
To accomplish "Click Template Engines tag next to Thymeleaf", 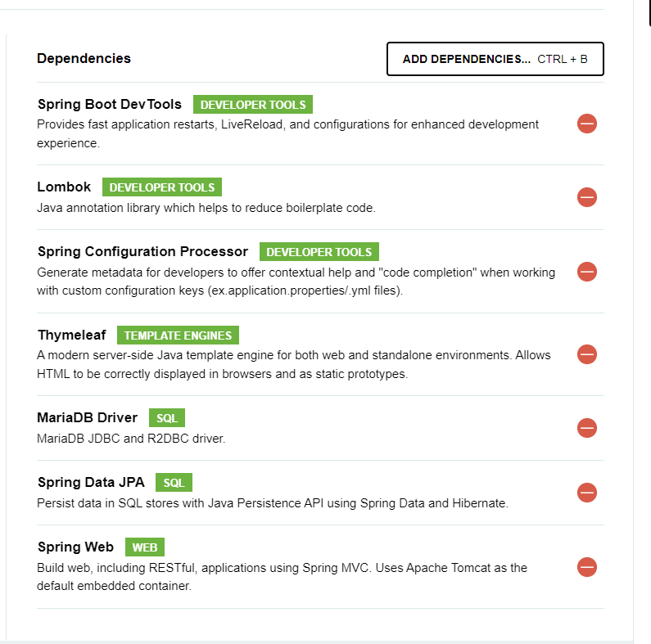I will [178, 335].
